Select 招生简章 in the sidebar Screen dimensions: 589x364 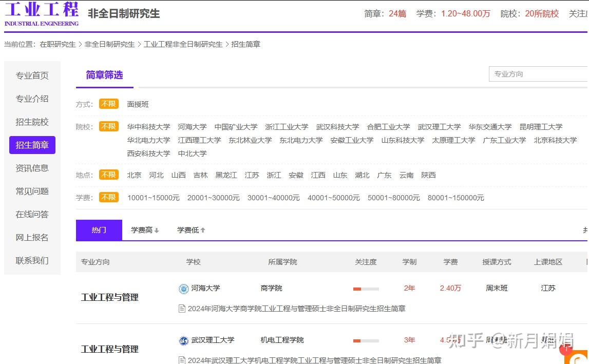(x=32, y=145)
